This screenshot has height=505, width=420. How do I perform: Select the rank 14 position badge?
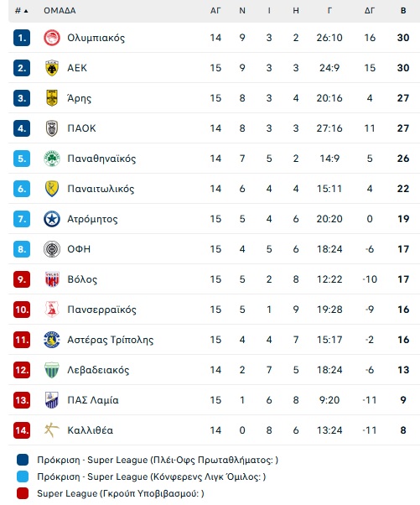[x=22, y=430]
